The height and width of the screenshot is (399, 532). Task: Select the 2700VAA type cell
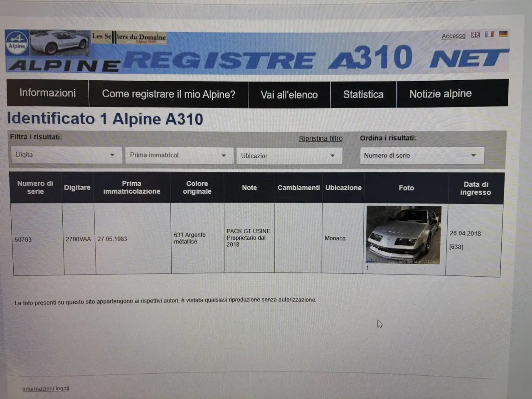coord(78,239)
